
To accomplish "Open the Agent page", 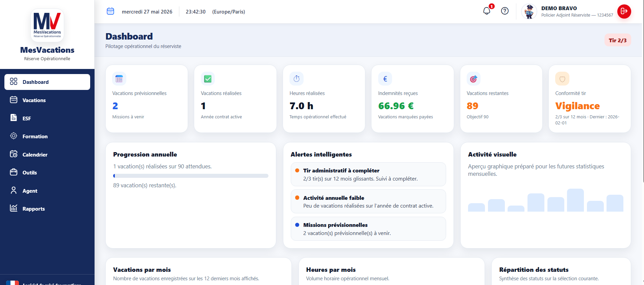I will pyautogui.click(x=47, y=191).
